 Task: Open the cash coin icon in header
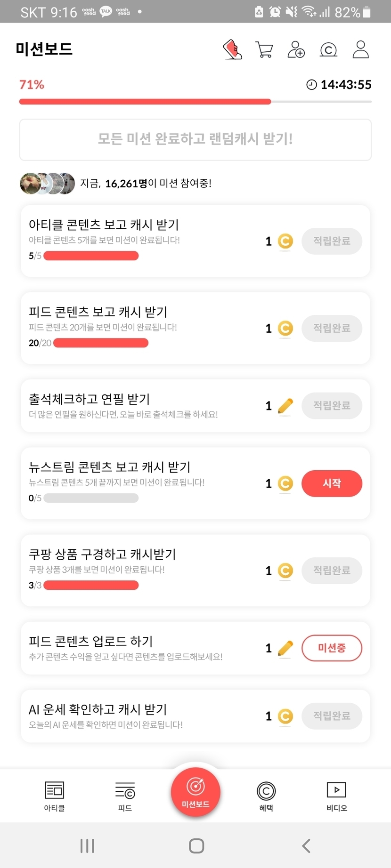pyautogui.click(x=328, y=49)
